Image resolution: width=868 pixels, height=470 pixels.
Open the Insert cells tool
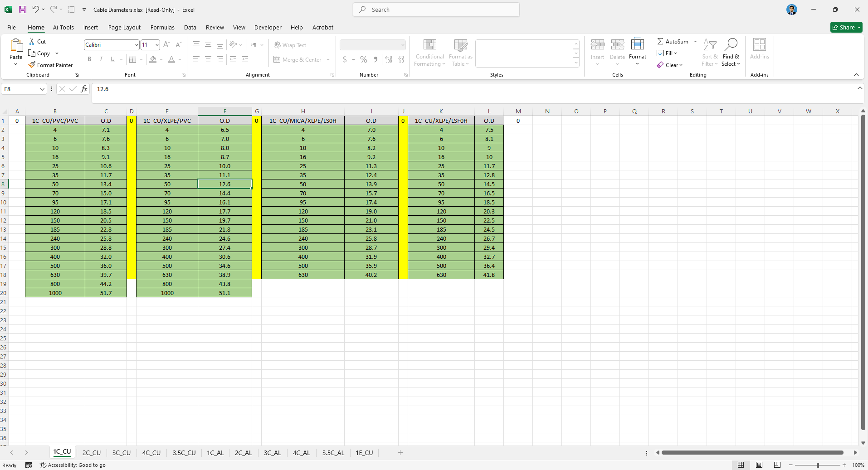[597, 52]
